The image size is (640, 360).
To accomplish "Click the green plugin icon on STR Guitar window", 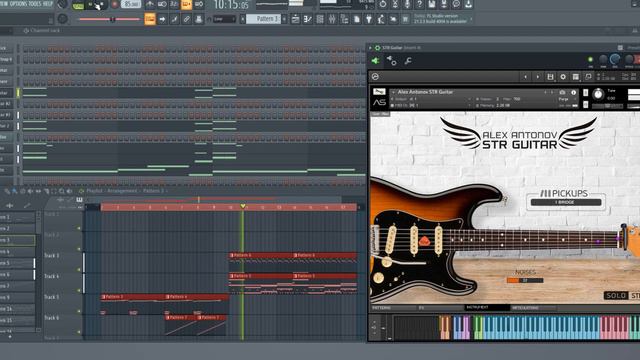I will tap(378, 48).
